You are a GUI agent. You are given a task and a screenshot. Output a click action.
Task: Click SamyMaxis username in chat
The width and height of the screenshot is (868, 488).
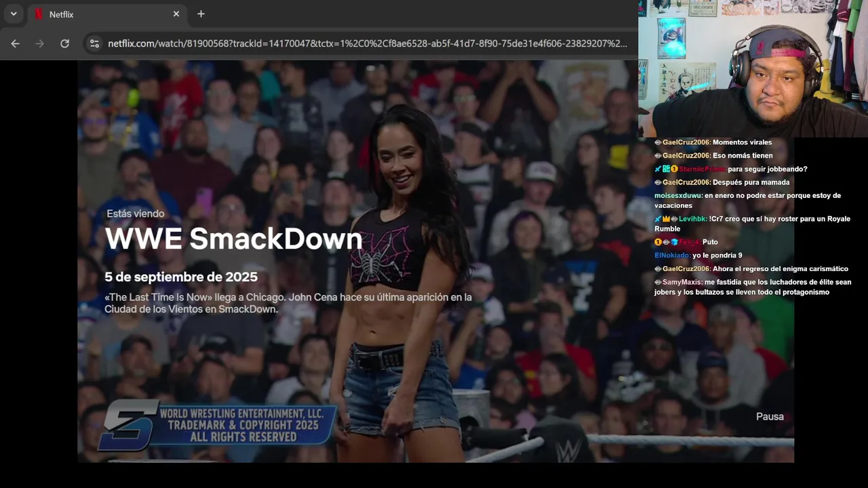(x=682, y=282)
